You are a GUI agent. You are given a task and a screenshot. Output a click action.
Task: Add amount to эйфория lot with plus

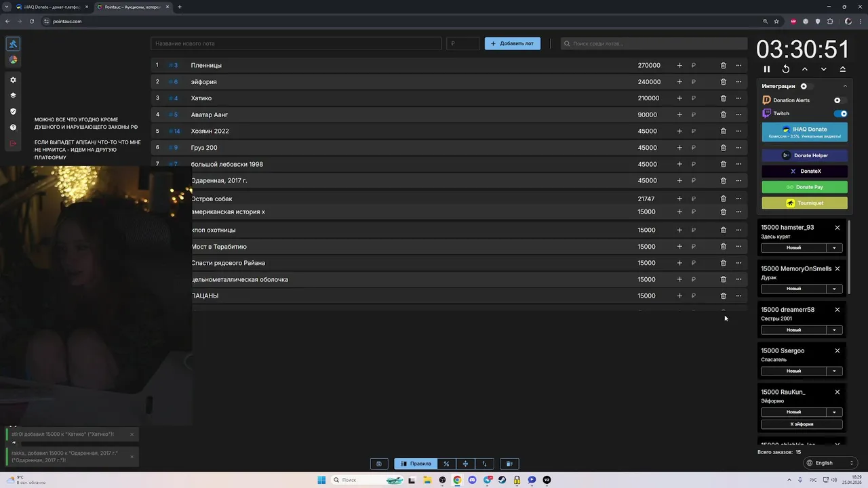pos(679,82)
